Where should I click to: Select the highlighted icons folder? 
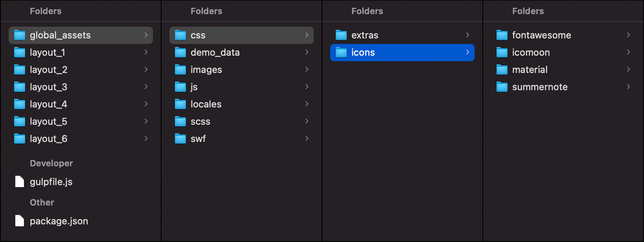coord(402,53)
